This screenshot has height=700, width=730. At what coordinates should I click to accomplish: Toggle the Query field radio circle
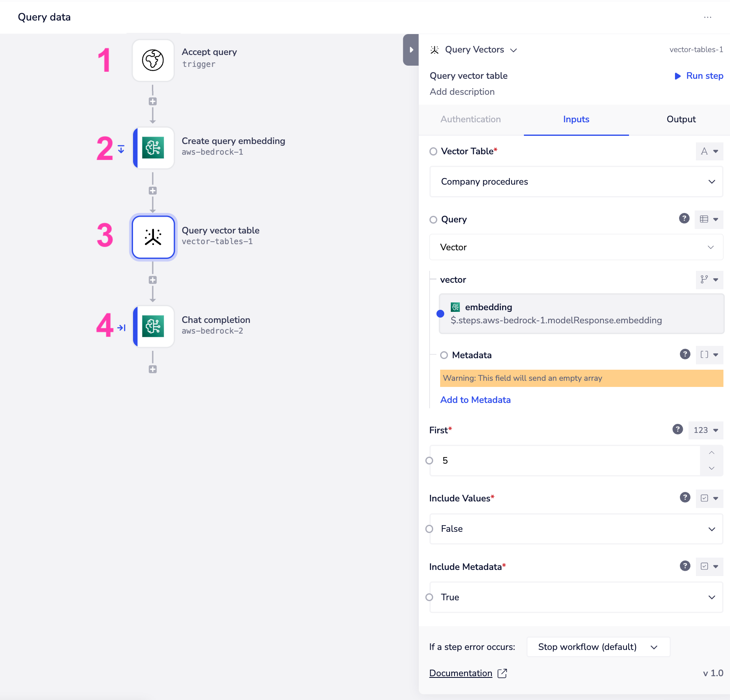(x=433, y=220)
